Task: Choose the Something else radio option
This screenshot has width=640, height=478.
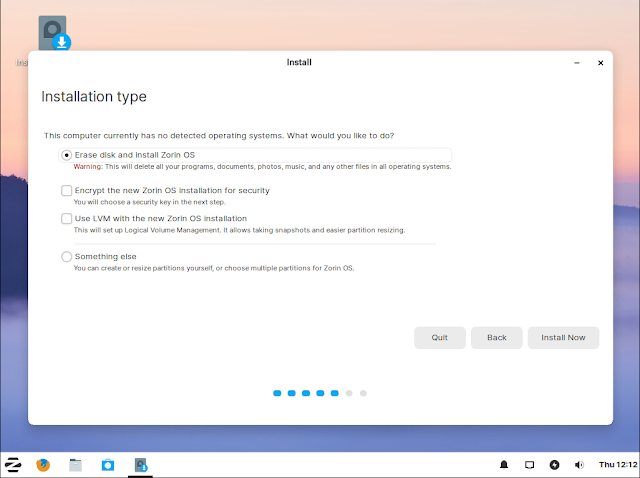Action: click(x=67, y=256)
